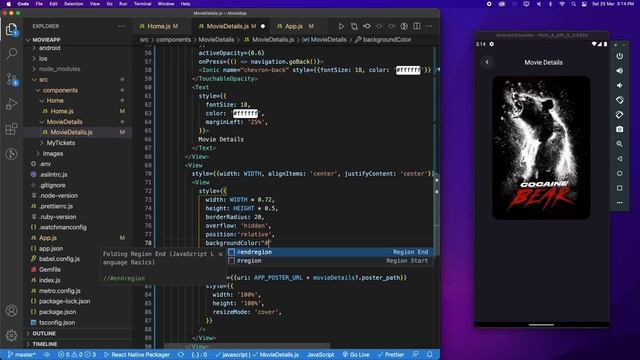Open the Extensions view
This screenshot has width=640, height=360.
11,129
